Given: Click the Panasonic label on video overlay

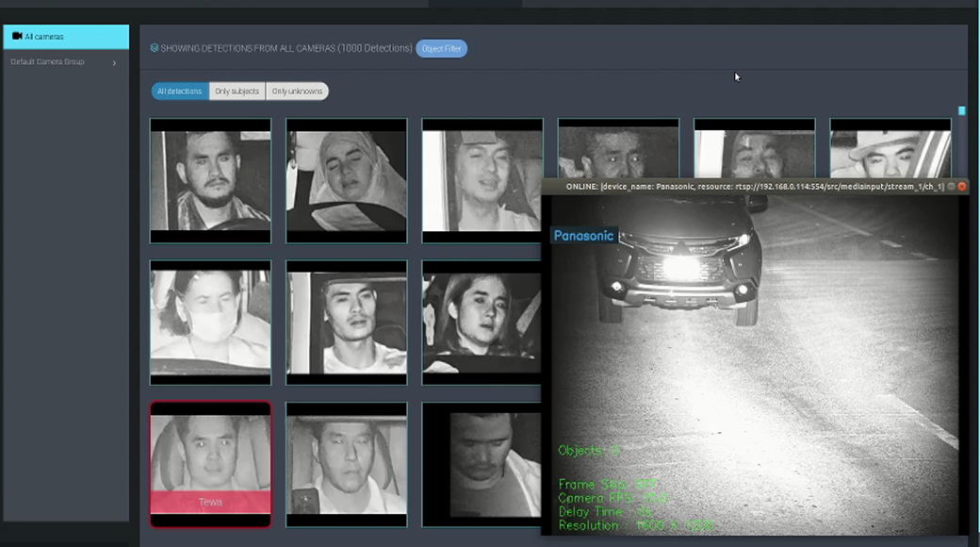Looking at the screenshot, I should [x=583, y=236].
